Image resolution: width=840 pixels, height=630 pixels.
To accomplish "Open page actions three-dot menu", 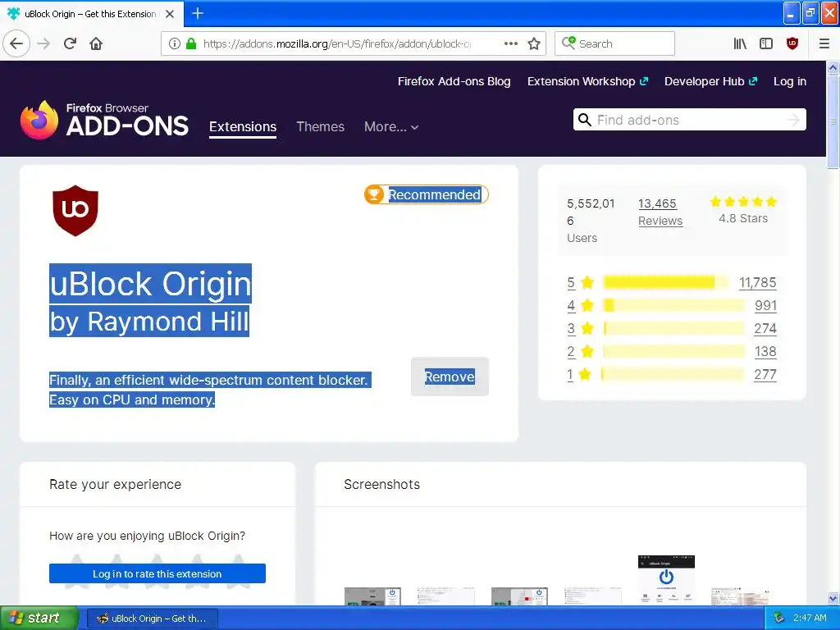I will coord(511,43).
